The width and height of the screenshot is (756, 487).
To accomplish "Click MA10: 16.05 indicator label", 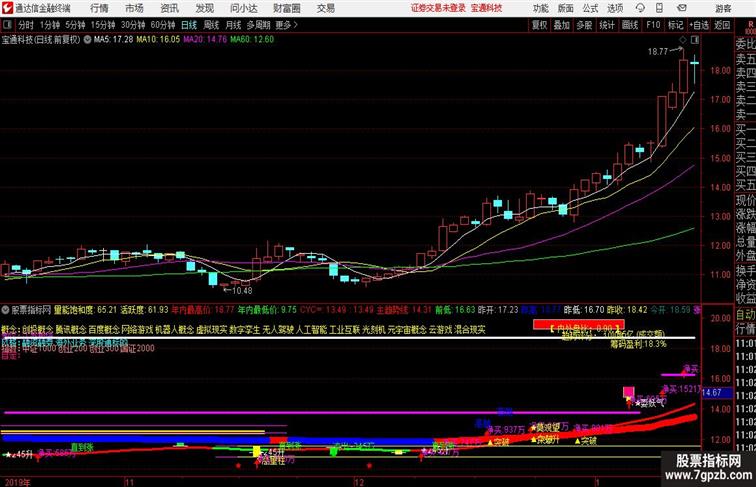I will click(158, 40).
